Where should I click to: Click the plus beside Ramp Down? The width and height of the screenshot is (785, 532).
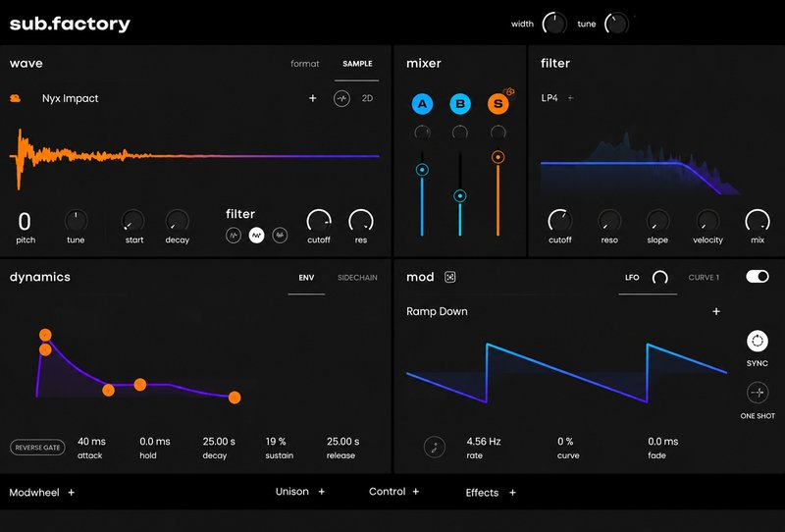click(x=716, y=311)
